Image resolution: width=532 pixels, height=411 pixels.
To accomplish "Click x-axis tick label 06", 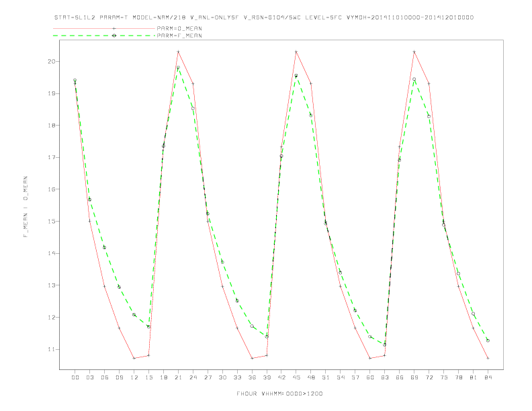I will point(105,377).
